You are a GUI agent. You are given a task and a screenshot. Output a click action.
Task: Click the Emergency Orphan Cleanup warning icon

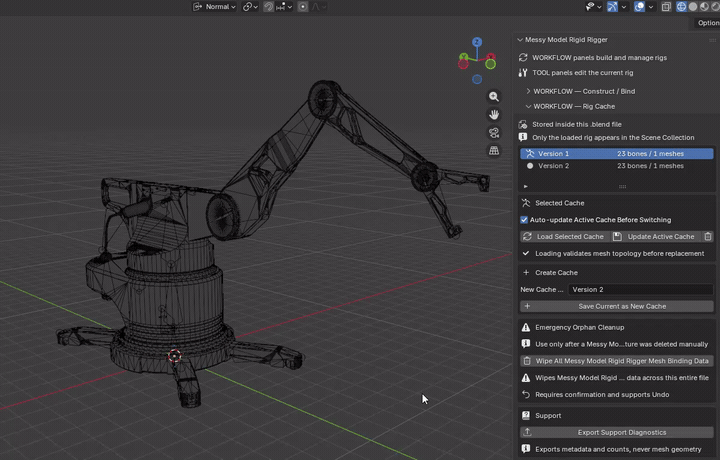pos(526,327)
